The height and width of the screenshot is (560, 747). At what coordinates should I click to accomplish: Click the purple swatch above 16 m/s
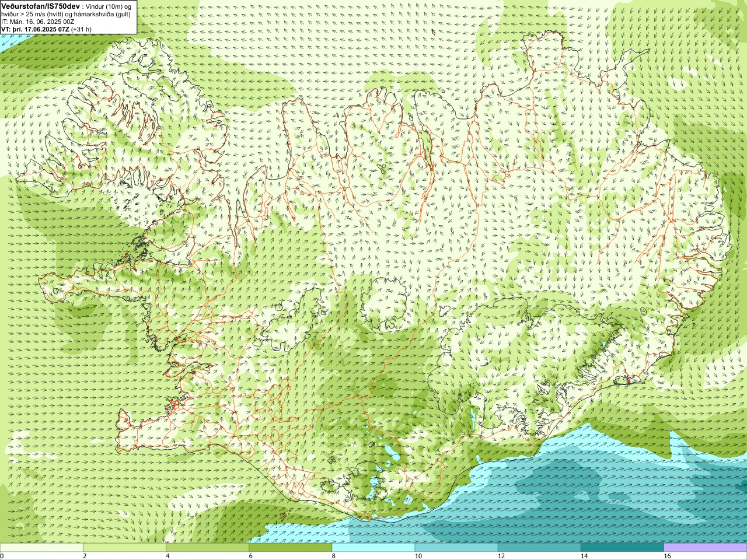pos(706,548)
